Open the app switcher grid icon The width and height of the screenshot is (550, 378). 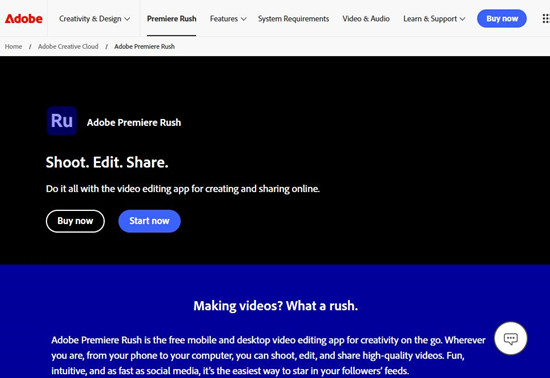pos(545,19)
